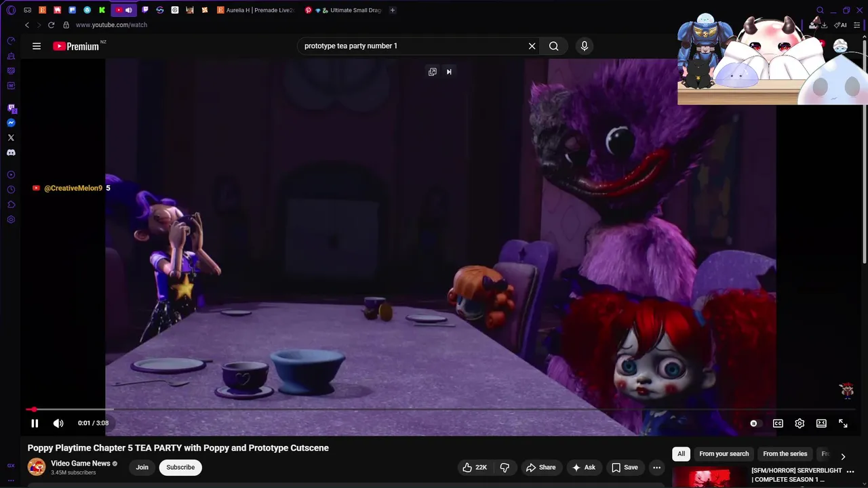868x488 pixels.
Task: Join the Video Game News channel
Action: 142,468
